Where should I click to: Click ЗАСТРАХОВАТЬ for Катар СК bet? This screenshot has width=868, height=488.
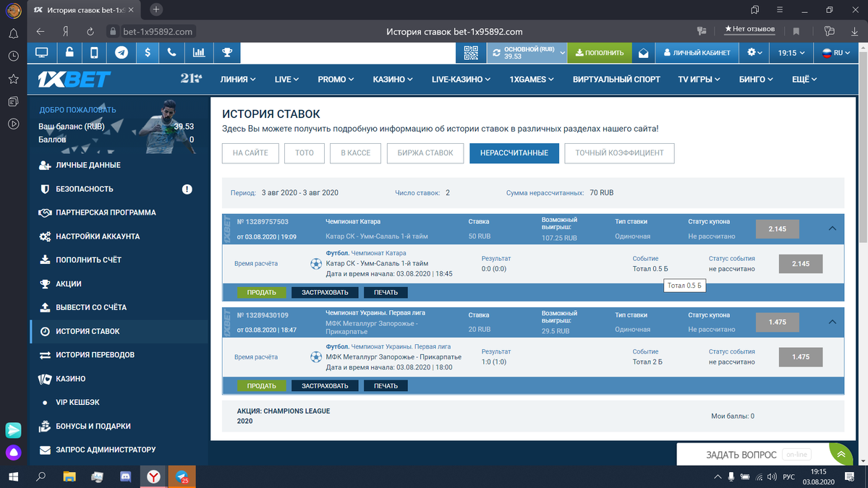pos(325,293)
